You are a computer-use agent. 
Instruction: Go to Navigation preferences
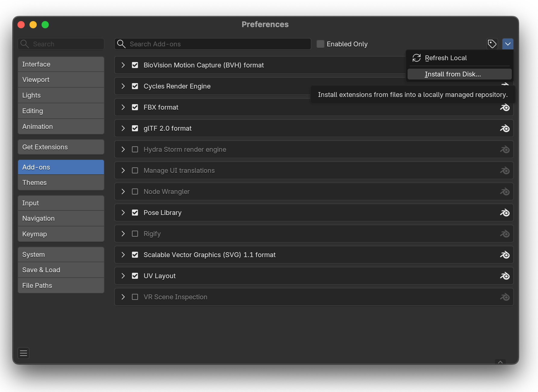click(x=61, y=218)
